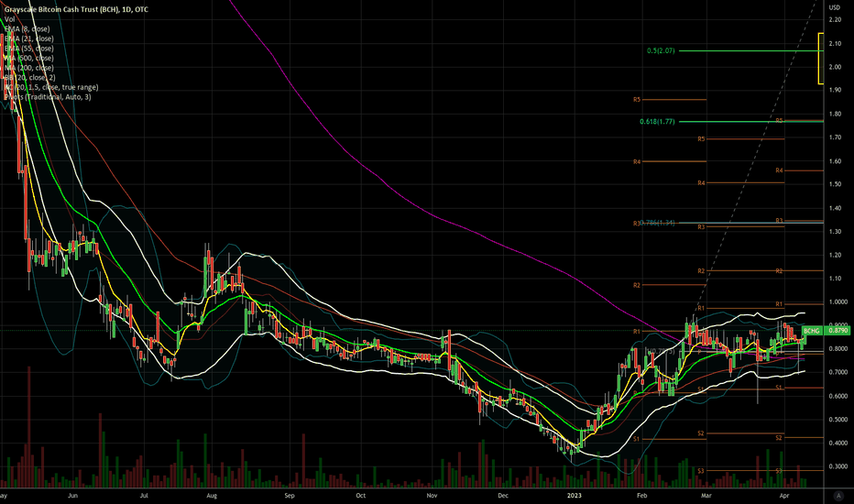Select the EMA (21, close) legend entry

pos(29,38)
